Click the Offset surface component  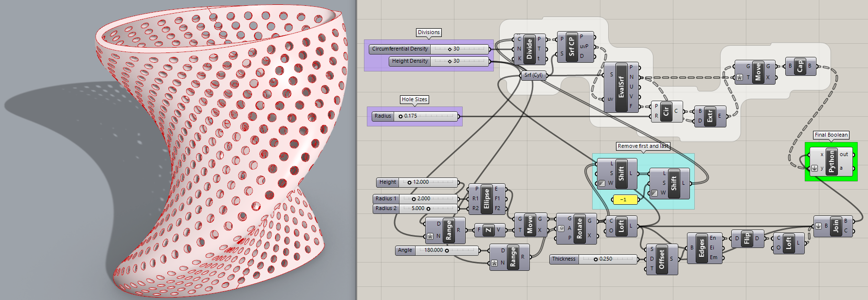(661, 259)
